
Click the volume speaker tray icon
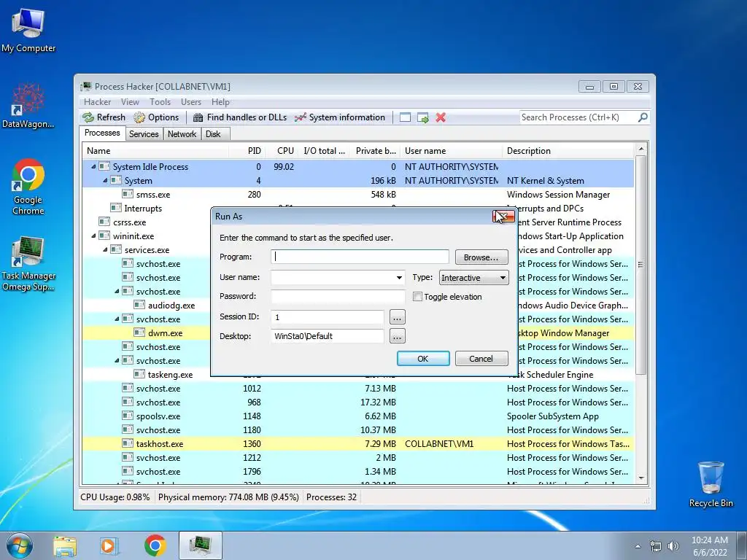coord(673,546)
